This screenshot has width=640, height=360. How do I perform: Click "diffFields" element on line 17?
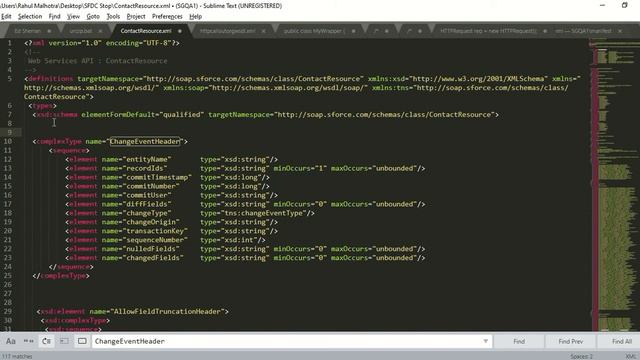[x=147, y=204]
